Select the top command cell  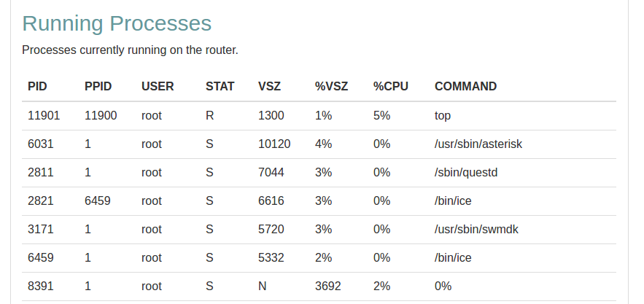[x=443, y=115]
